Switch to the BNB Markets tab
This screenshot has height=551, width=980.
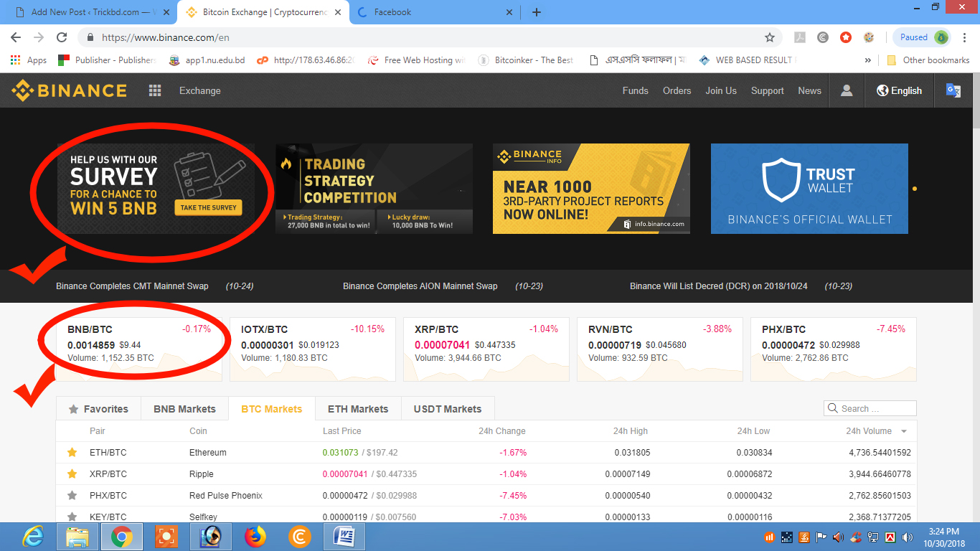(x=184, y=409)
